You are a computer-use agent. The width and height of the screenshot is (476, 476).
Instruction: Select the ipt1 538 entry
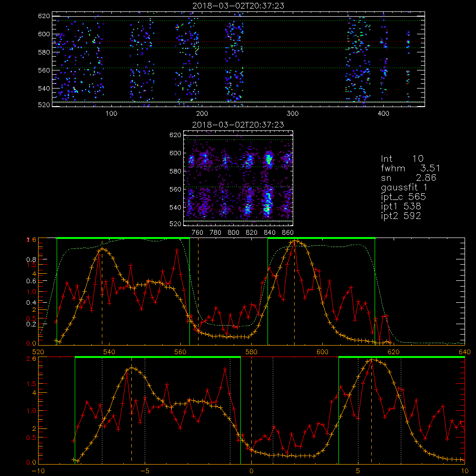401,207
